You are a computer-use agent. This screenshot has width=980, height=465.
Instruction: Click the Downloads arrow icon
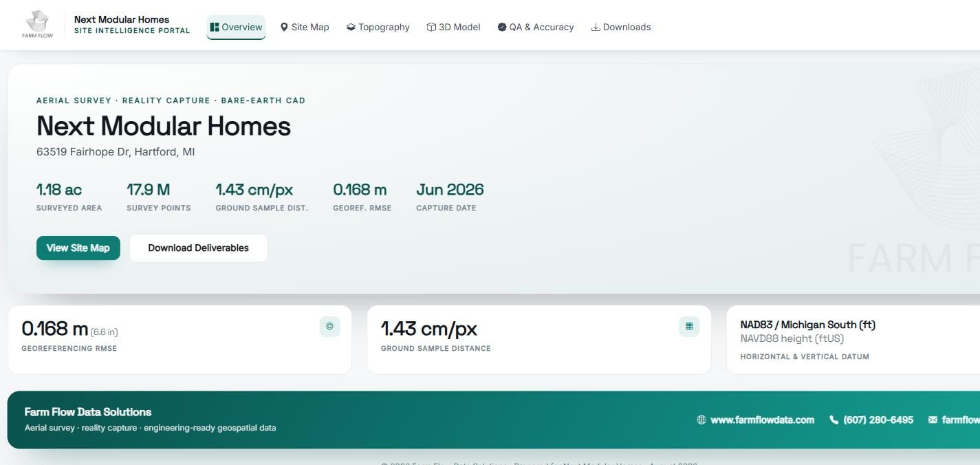click(596, 28)
